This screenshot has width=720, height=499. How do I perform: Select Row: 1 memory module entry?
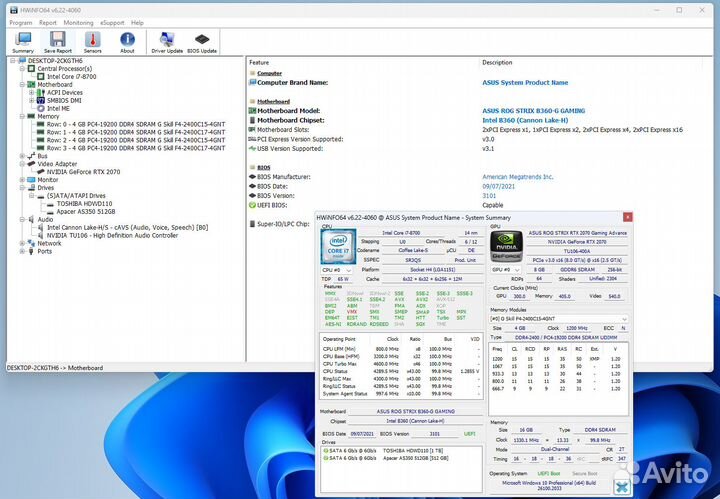[136, 132]
